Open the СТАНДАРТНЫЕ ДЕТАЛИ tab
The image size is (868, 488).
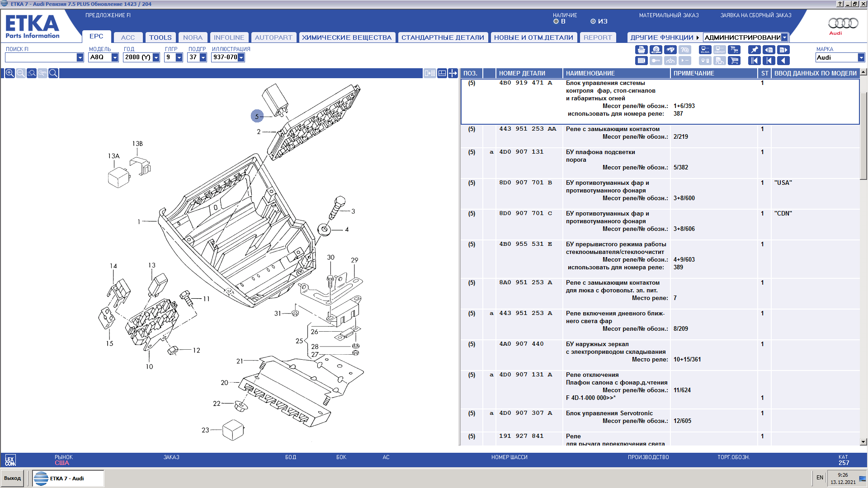[x=443, y=38]
